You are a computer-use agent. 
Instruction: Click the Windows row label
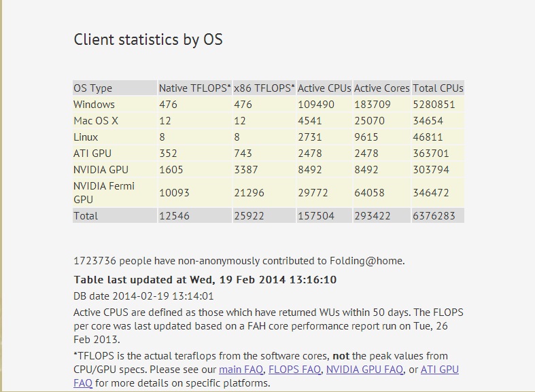point(94,105)
